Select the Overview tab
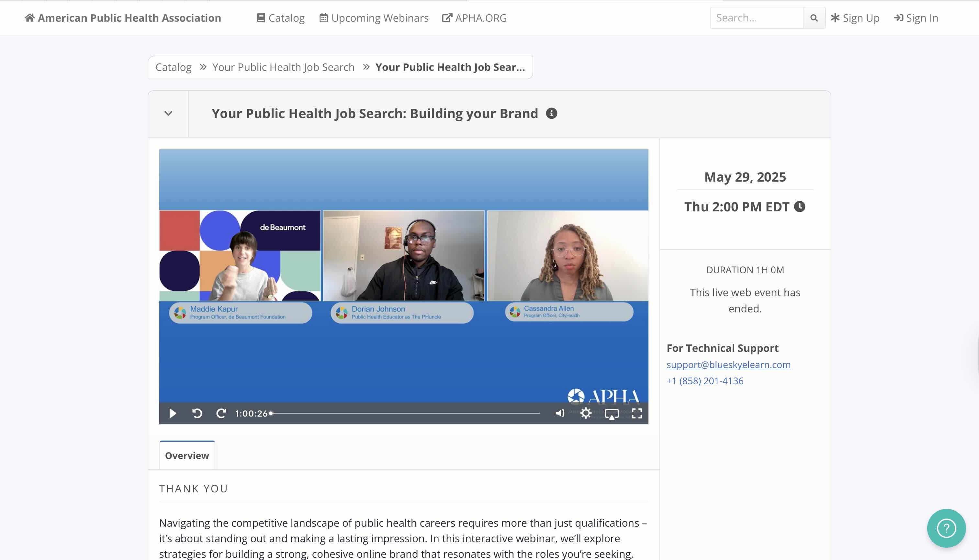The width and height of the screenshot is (979, 560). tap(187, 455)
